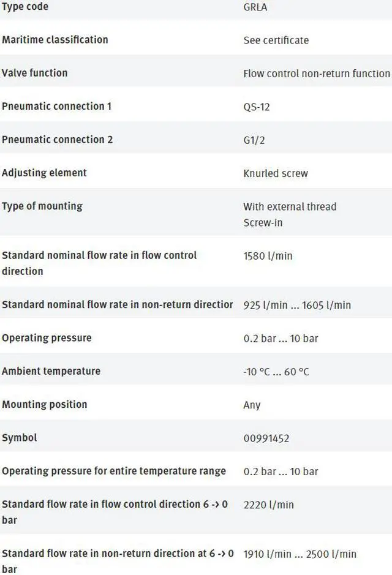Select the 'Mounting position' row label

(44, 405)
